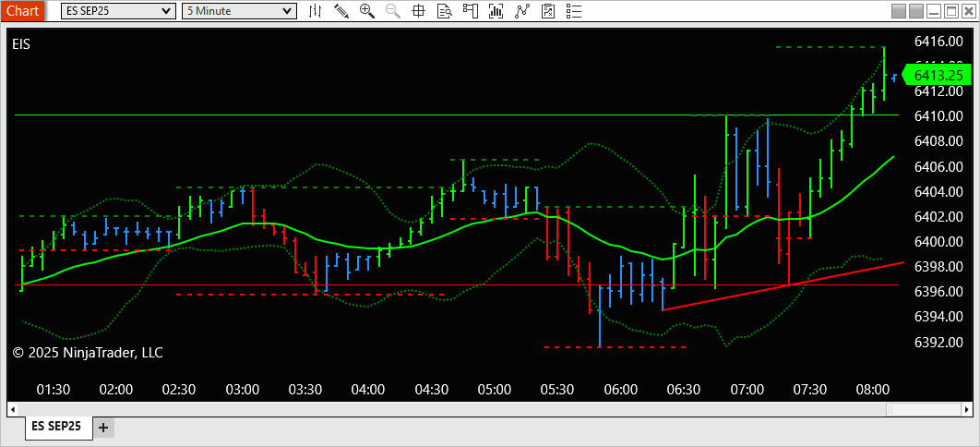Open the Drawing Tools pencil menu
Screen dimensions: 980x447
(341, 11)
